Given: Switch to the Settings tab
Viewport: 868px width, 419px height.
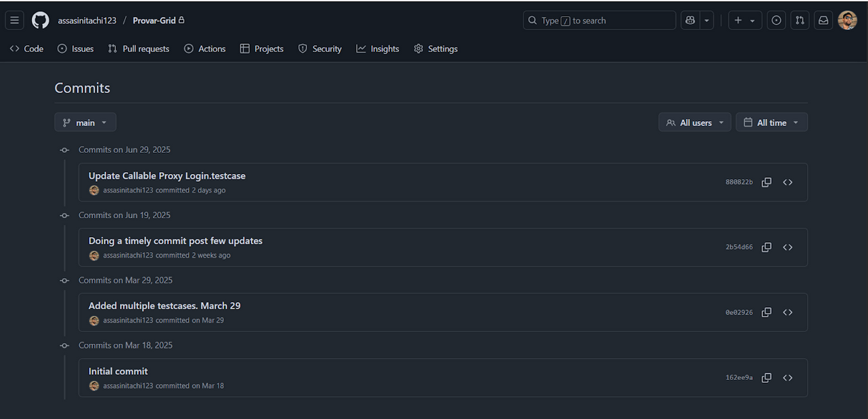Looking at the screenshot, I should [x=436, y=49].
